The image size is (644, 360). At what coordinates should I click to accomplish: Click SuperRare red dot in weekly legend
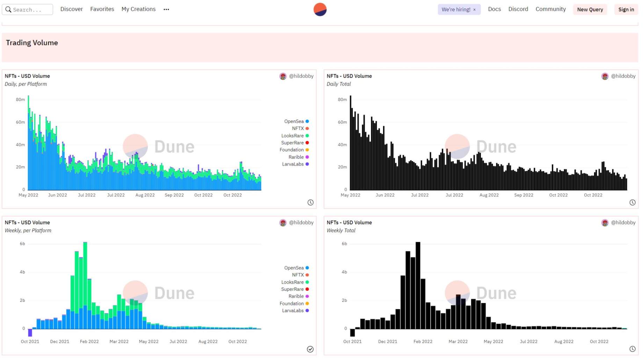click(307, 289)
